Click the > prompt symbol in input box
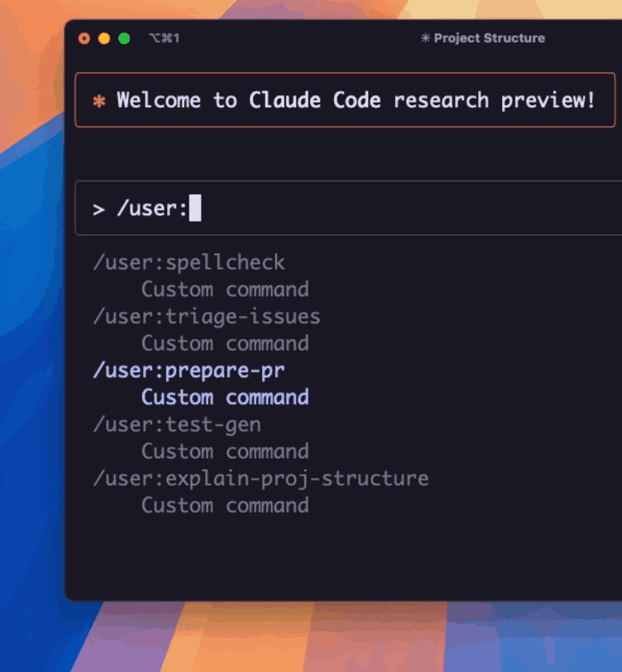The width and height of the screenshot is (622, 672). coord(98,210)
